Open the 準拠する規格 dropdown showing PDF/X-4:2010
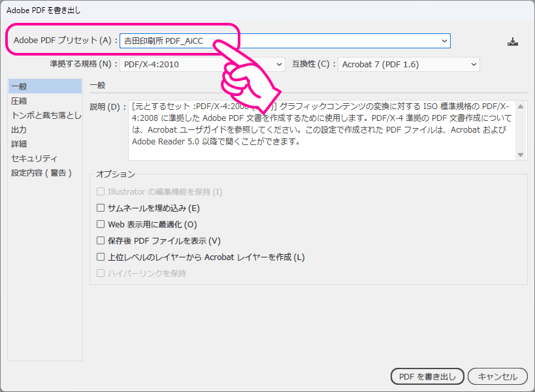 [x=203, y=65]
